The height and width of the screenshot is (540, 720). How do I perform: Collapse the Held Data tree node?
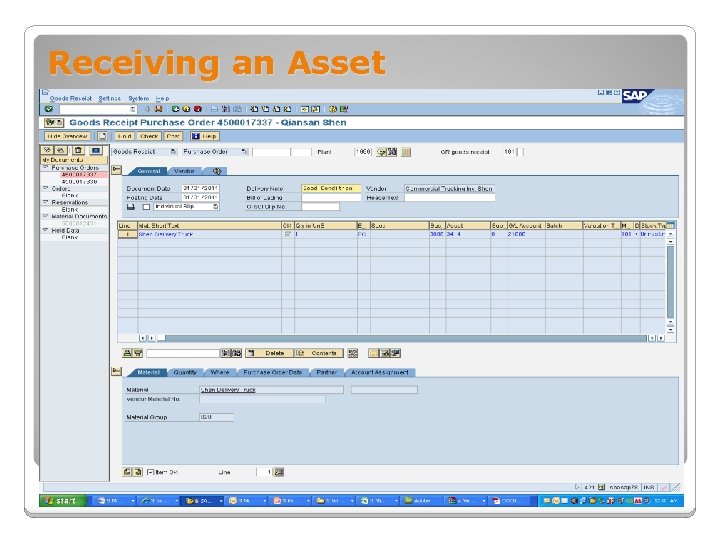(x=45, y=230)
